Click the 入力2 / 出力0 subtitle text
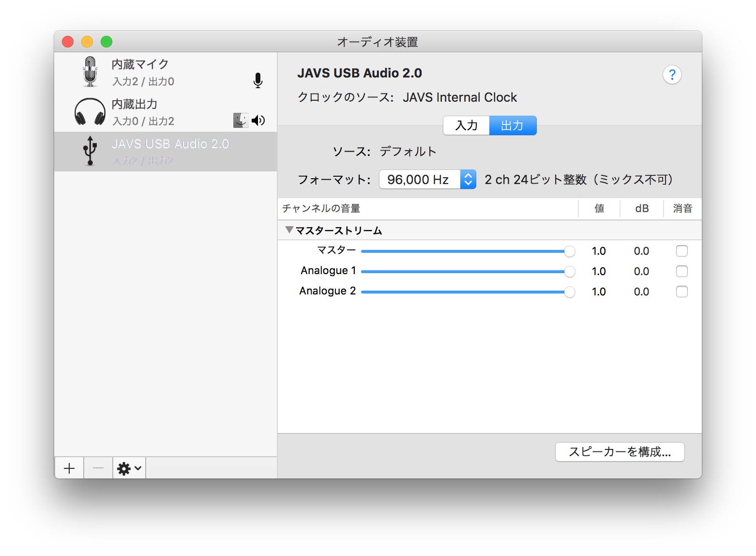This screenshot has height=556, width=756. (143, 81)
